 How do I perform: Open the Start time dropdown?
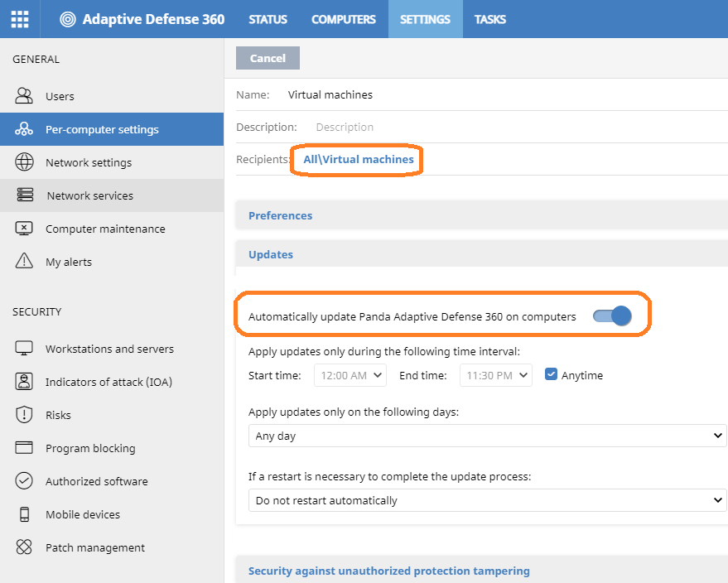coord(350,375)
